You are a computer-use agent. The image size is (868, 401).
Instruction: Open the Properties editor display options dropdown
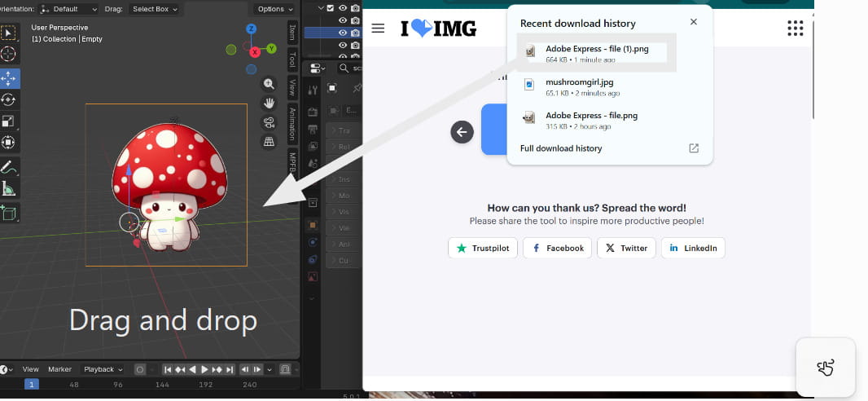pos(318,68)
